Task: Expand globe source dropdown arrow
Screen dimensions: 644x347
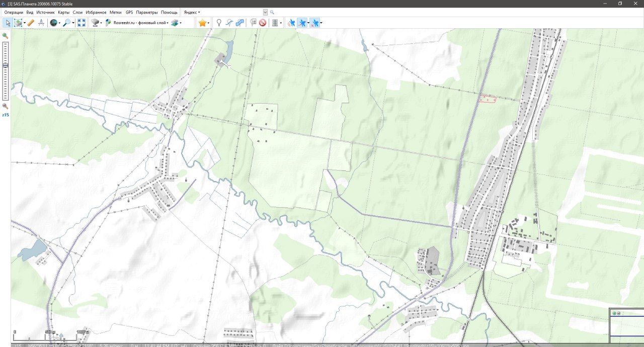Action: tap(59, 23)
